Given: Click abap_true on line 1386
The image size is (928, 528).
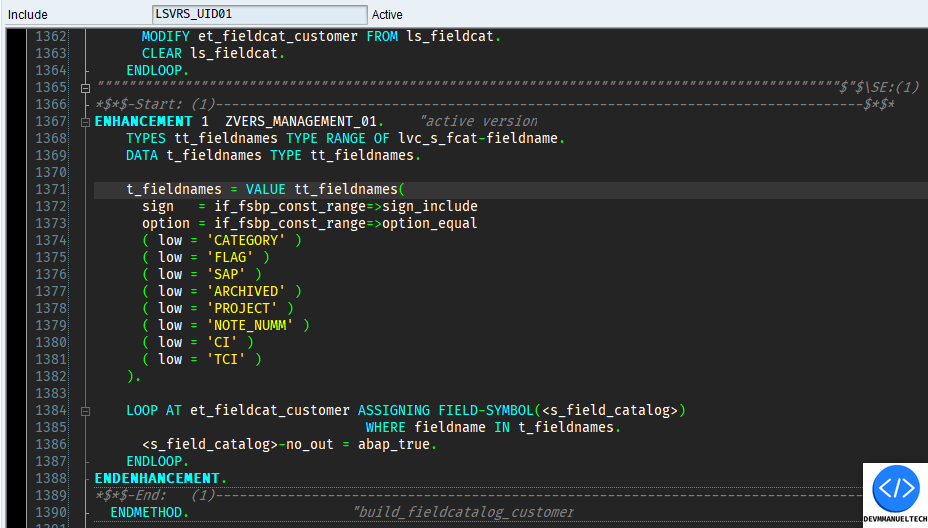Looking at the screenshot, I should click(394, 445).
